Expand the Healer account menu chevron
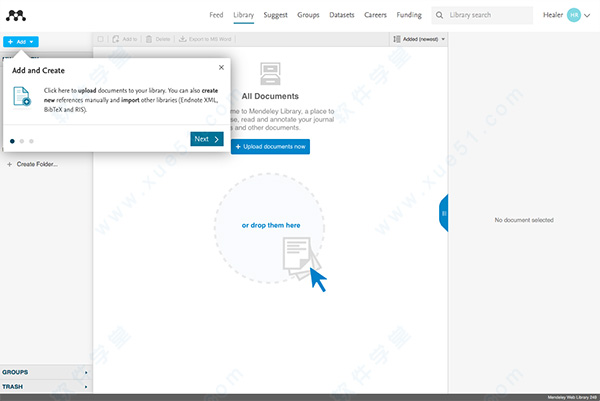The image size is (600, 401). [587, 15]
